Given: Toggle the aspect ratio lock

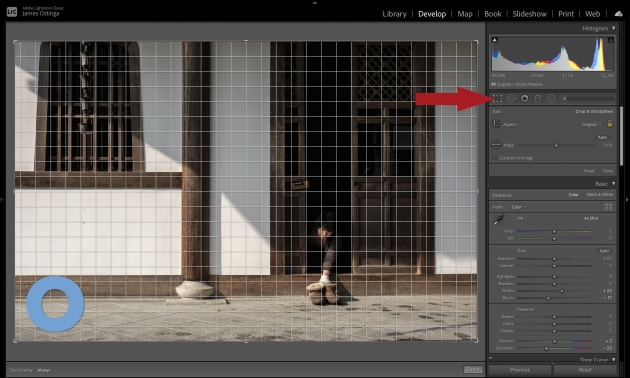Looking at the screenshot, I should click(x=610, y=124).
